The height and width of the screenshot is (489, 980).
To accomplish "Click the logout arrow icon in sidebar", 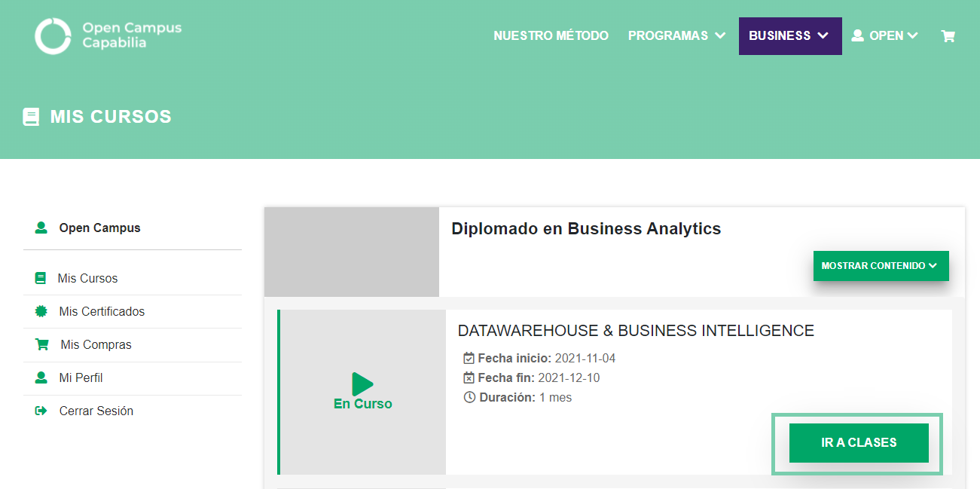I will pos(41,411).
